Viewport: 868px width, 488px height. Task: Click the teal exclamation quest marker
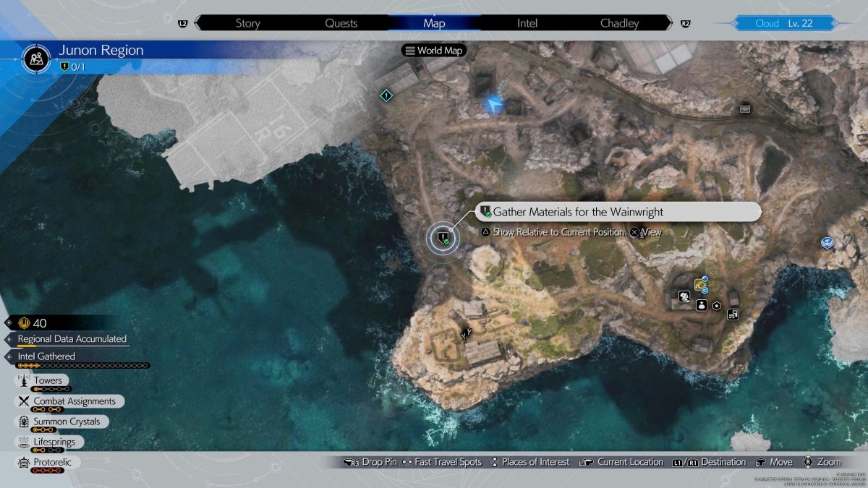click(x=387, y=95)
